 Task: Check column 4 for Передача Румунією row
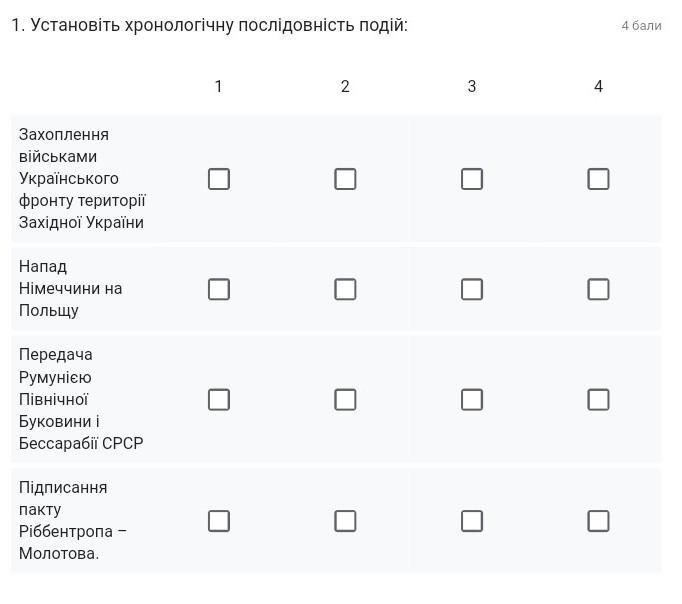click(x=598, y=399)
